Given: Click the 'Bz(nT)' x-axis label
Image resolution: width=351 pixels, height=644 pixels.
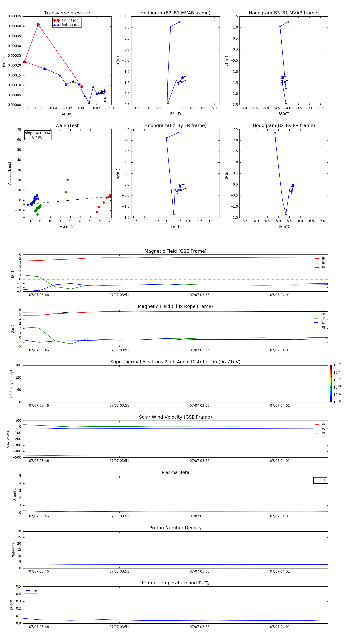Looking at the screenshot, I should [x=175, y=227].
